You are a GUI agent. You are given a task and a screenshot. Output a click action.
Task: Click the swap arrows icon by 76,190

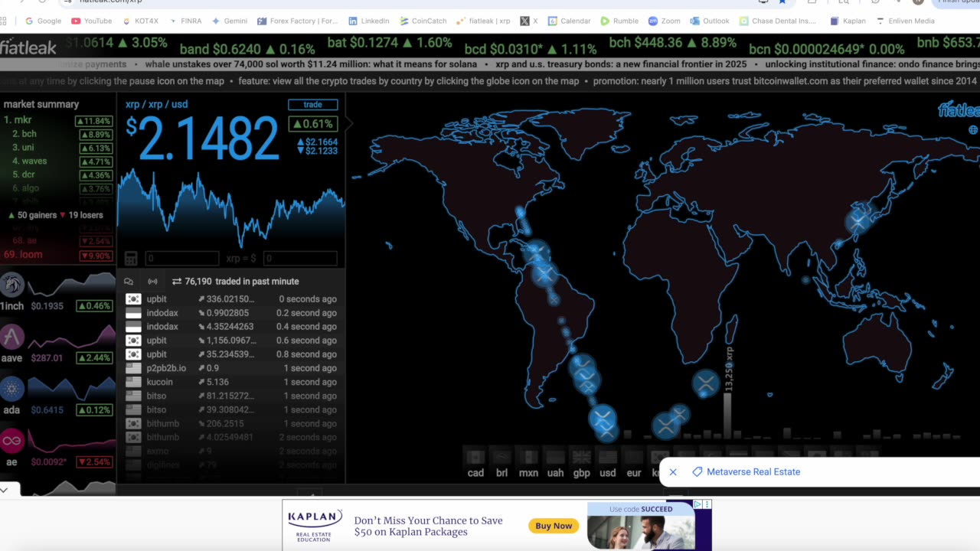[x=177, y=282]
